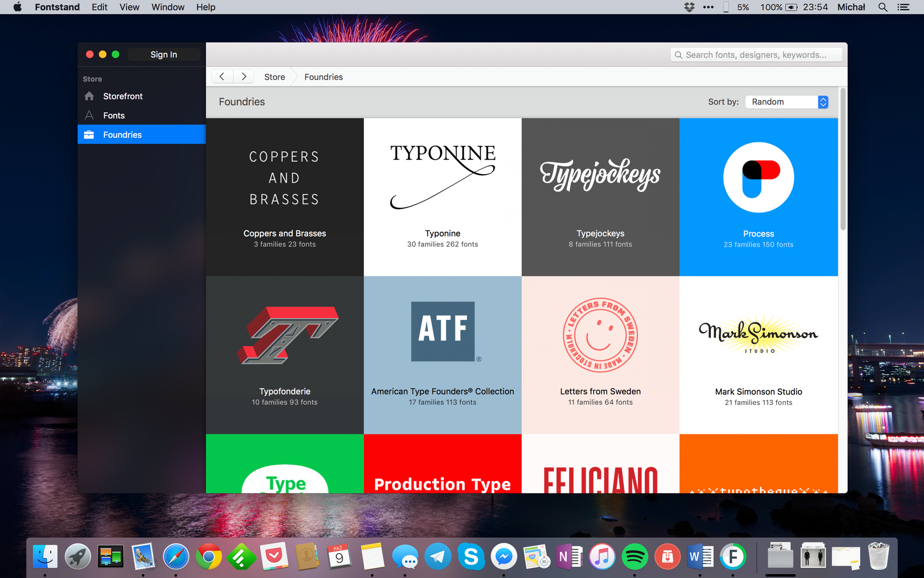
Task: Click the three-dots menu bar extra
Action: (708, 7)
